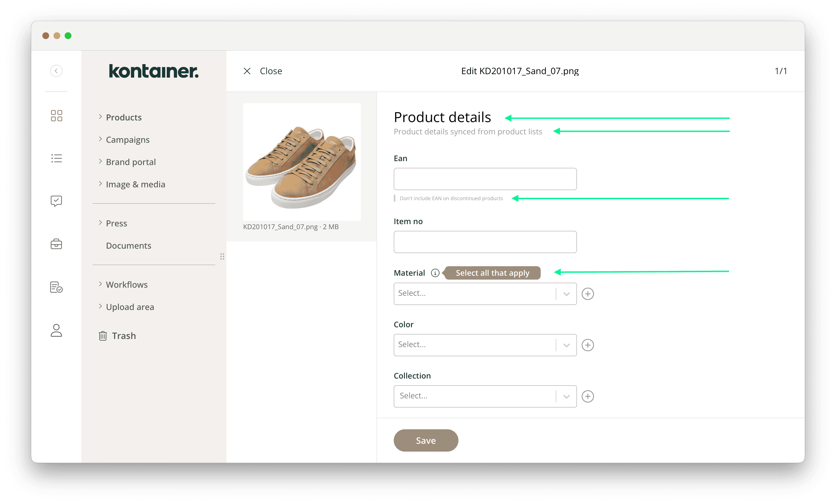The height and width of the screenshot is (504, 836).
Task: View Material field info tooltip
Action: [x=435, y=273]
